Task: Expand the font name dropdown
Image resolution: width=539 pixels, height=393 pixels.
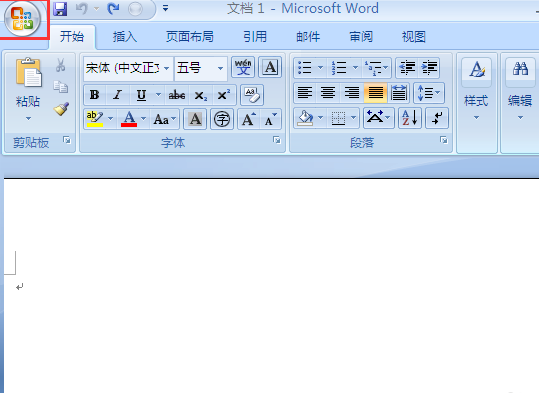Action: (166, 68)
